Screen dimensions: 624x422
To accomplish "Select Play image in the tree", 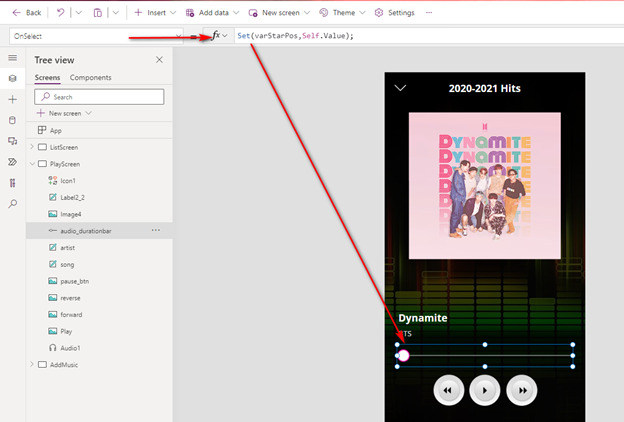I will point(66,331).
